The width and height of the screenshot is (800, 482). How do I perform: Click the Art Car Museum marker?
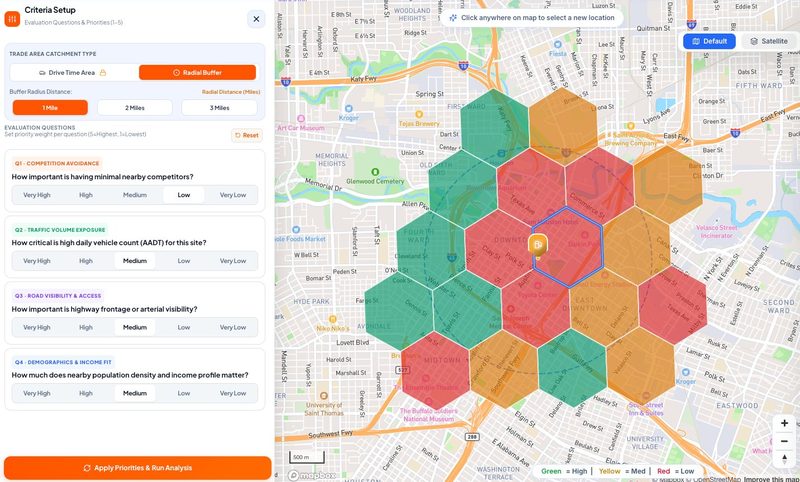[301, 119]
